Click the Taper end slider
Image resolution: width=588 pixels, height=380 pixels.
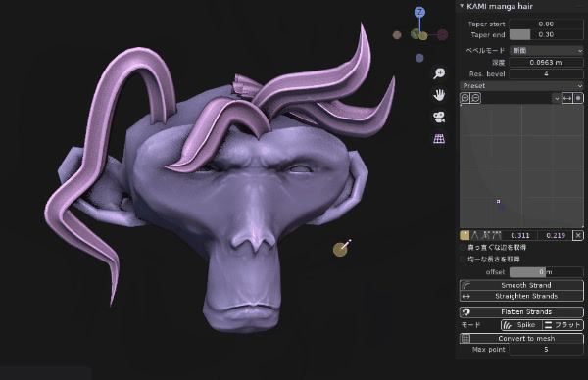(x=547, y=35)
